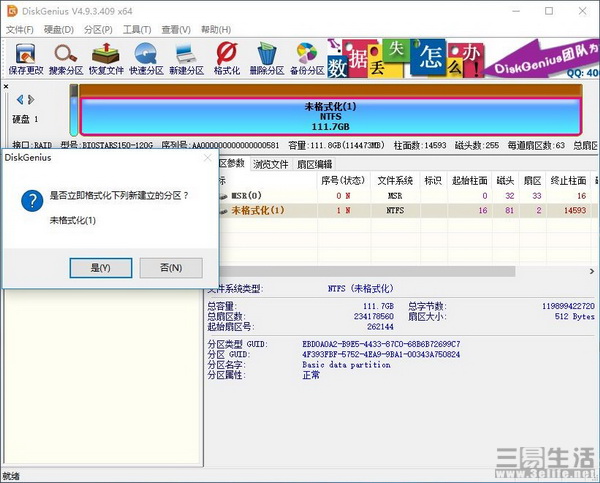Switch to Browse Files (浏览文件) tab
Viewport: 600px width, 483px height.
click(x=271, y=165)
